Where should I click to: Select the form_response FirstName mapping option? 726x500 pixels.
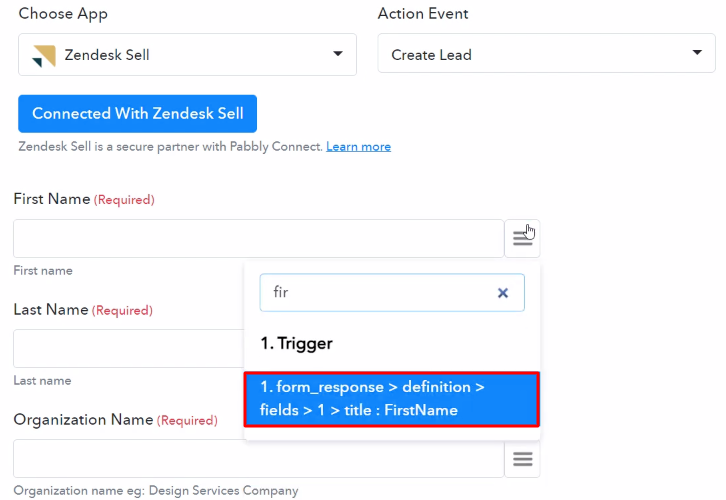tap(392, 399)
